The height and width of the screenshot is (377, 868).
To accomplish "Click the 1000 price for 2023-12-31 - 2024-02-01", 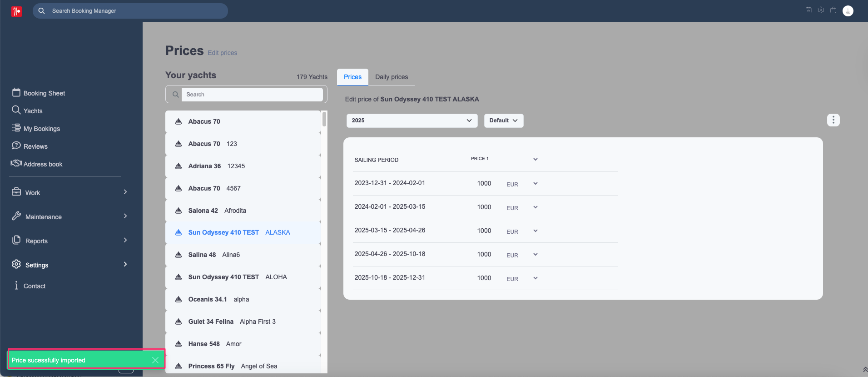I will click(x=484, y=184).
